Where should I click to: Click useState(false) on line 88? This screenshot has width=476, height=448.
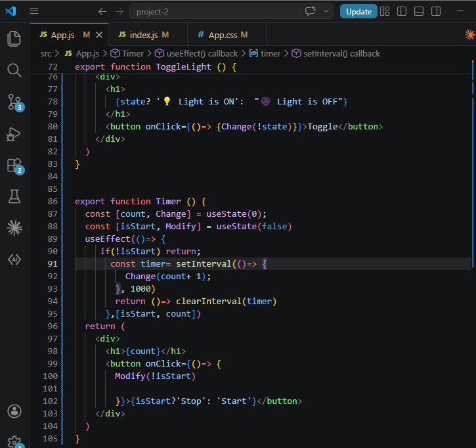click(254, 226)
